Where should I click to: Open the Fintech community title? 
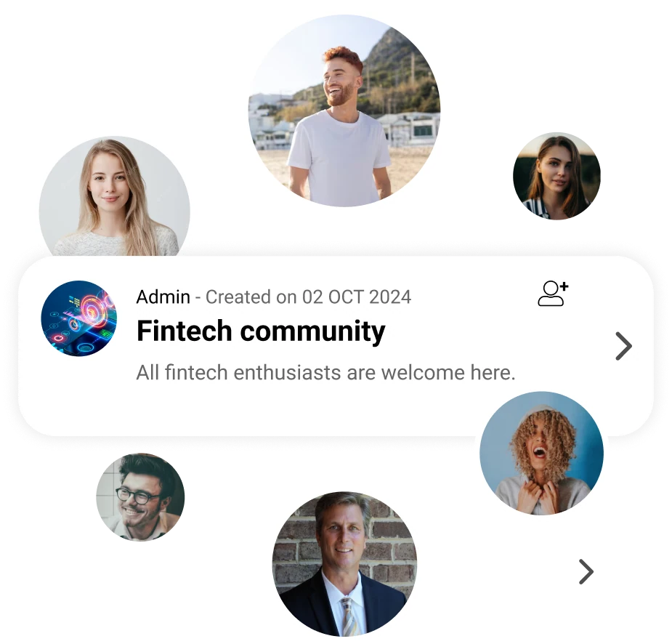coord(261,331)
